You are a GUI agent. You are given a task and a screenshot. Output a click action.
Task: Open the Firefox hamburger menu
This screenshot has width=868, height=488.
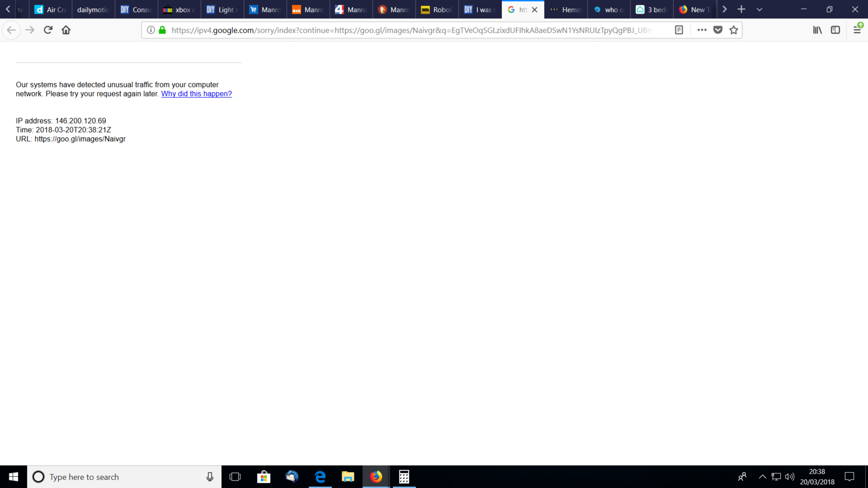[x=857, y=30]
